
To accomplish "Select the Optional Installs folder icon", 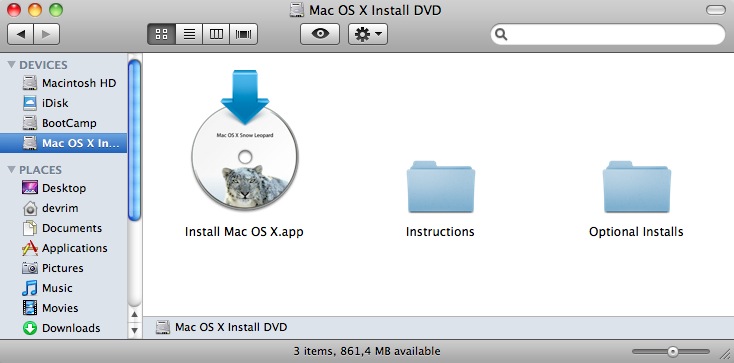I will pyautogui.click(x=637, y=186).
